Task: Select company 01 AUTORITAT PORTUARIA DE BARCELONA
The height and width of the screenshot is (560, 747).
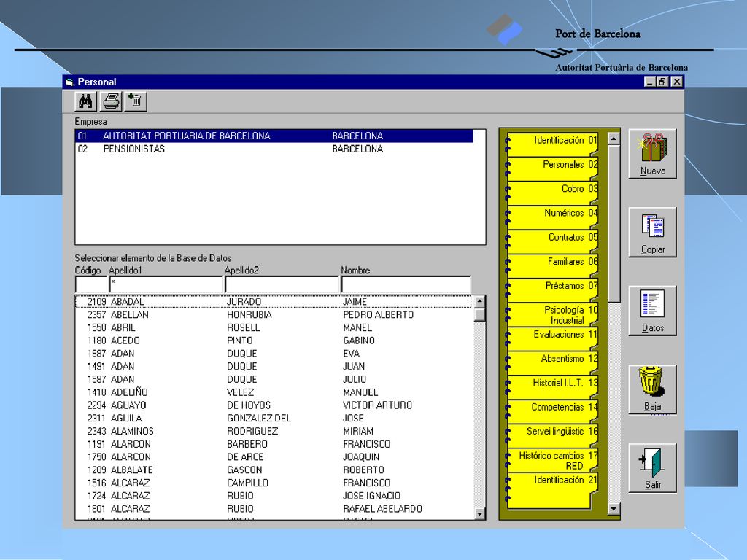Action: (x=274, y=136)
